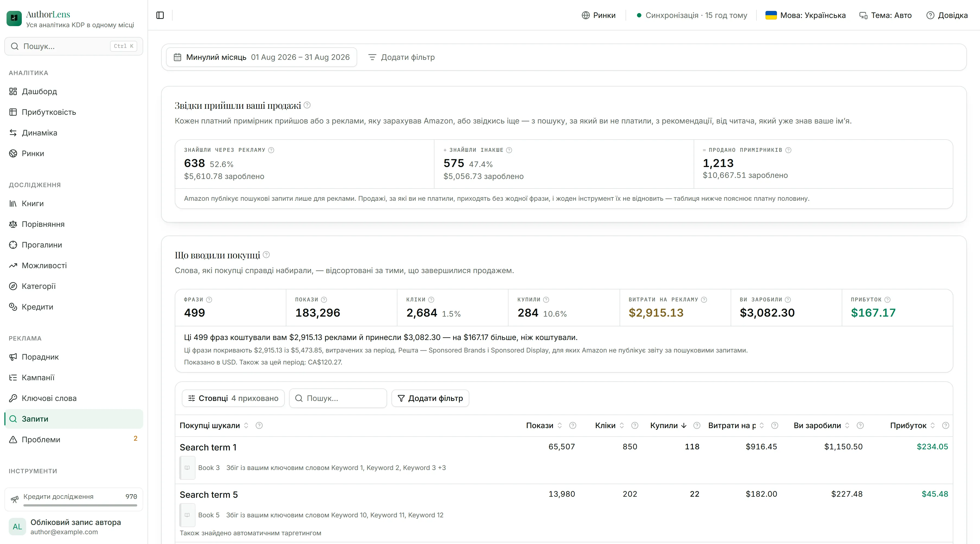
Task: Click synchronization status 'Синхронізація · 15 год тому'
Action: pos(692,15)
